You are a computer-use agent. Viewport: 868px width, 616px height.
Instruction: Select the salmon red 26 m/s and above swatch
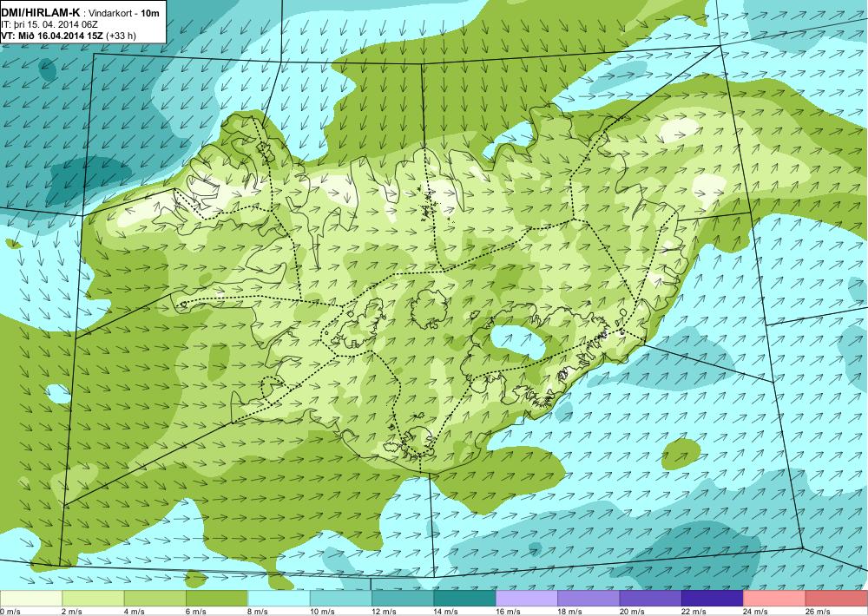point(837,599)
